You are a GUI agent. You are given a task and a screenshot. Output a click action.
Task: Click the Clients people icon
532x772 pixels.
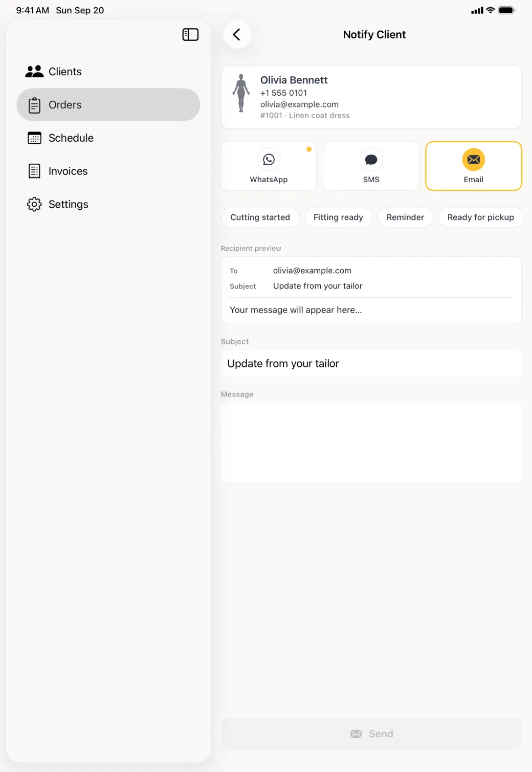pyautogui.click(x=34, y=72)
